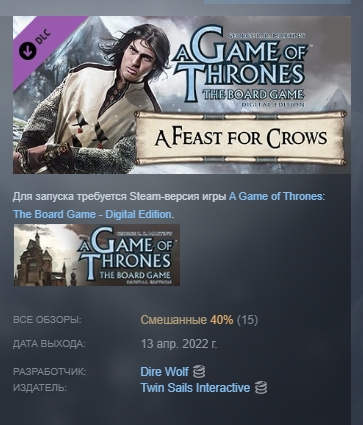The width and height of the screenshot is (363, 425).
Task: Click the large Game of Thrones logo on the header image
Action: pyautogui.click(x=240, y=65)
